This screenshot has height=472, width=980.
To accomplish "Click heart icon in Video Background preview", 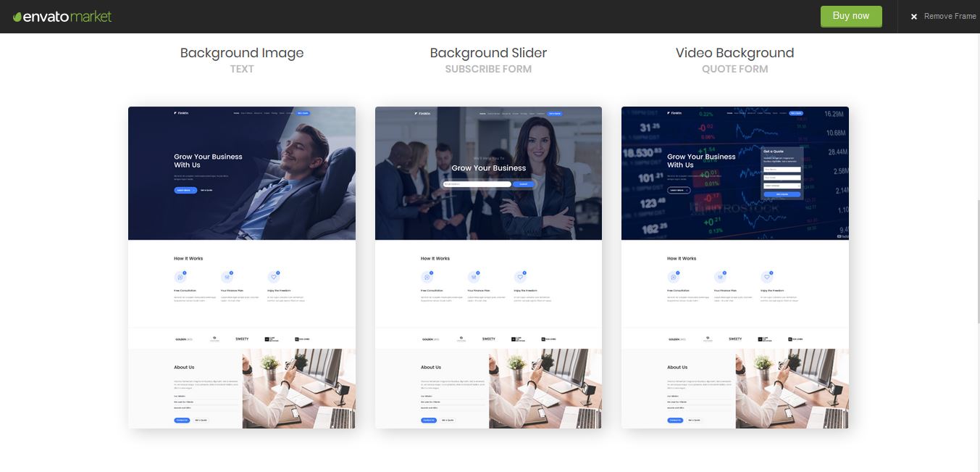I will tap(766, 277).
